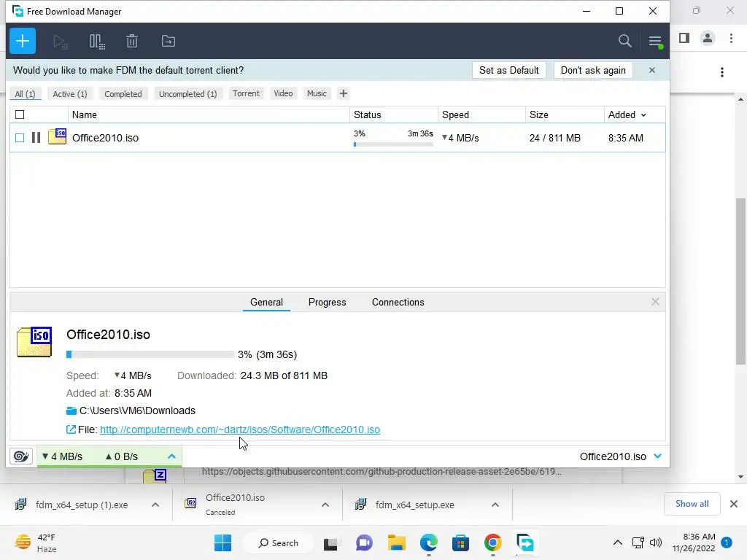The height and width of the screenshot is (560, 747).
Task: Expand options for the canceled Office2010.iso download
Action: pos(325,505)
